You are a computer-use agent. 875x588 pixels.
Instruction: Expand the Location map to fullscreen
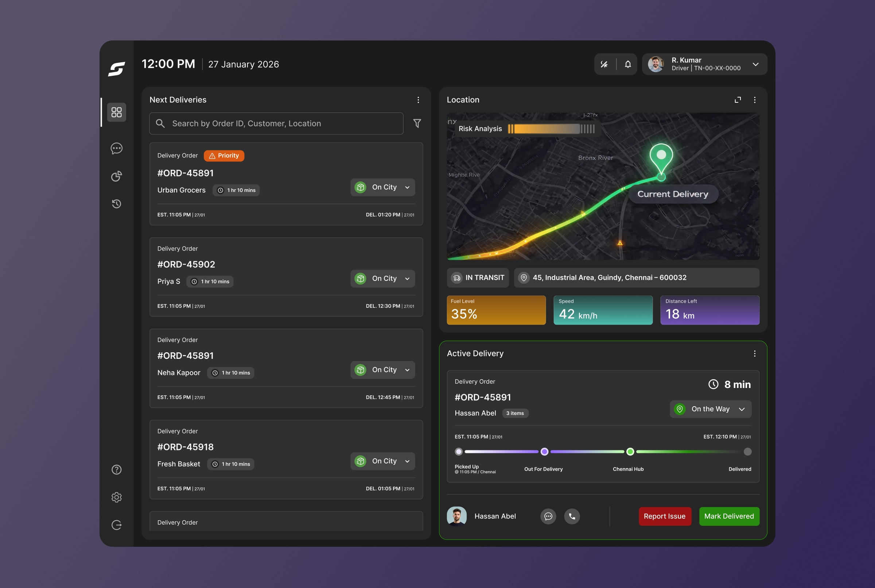pos(738,100)
